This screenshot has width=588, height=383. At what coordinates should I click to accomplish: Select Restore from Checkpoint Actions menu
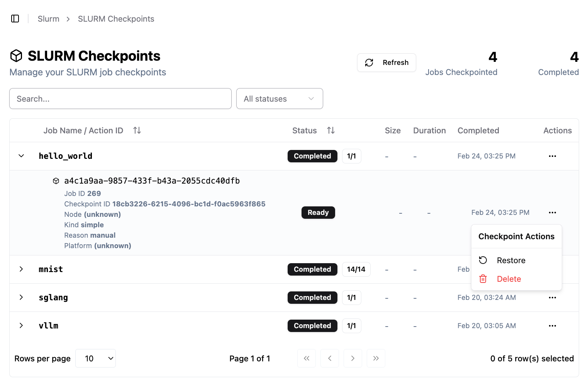[x=511, y=260]
